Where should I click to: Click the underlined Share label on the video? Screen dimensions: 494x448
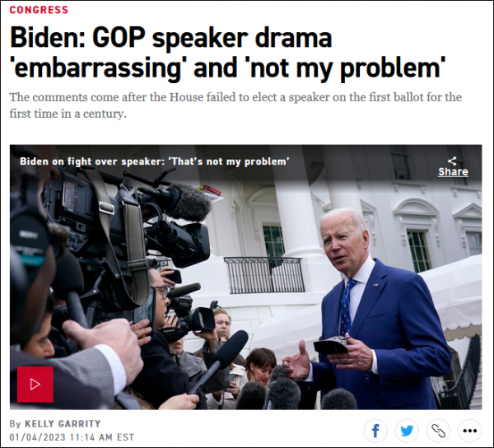tap(453, 172)
